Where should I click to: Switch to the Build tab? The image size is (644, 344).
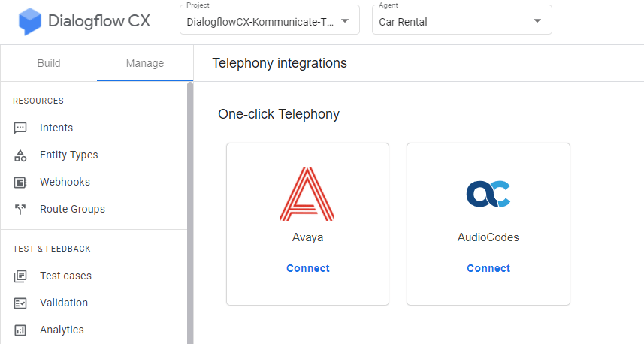click(x=49, y=63)
